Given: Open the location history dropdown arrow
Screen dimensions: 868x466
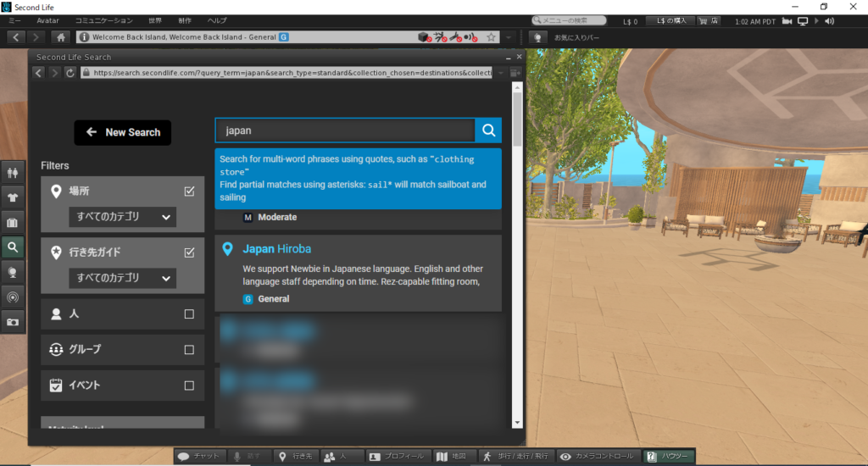Looking at the screenshot, I should pyautogui.click(x=509, y=37).
